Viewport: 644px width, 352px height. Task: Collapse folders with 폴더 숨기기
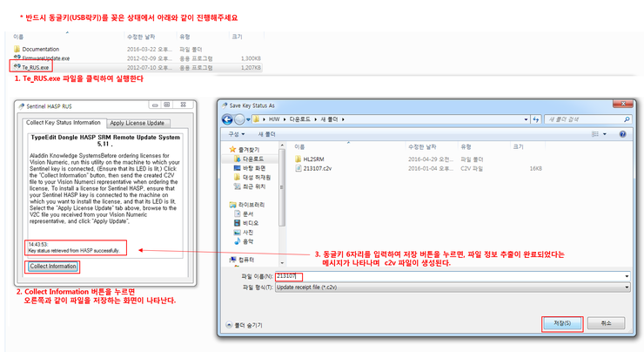pyautogui.click(x=244, y=325)
